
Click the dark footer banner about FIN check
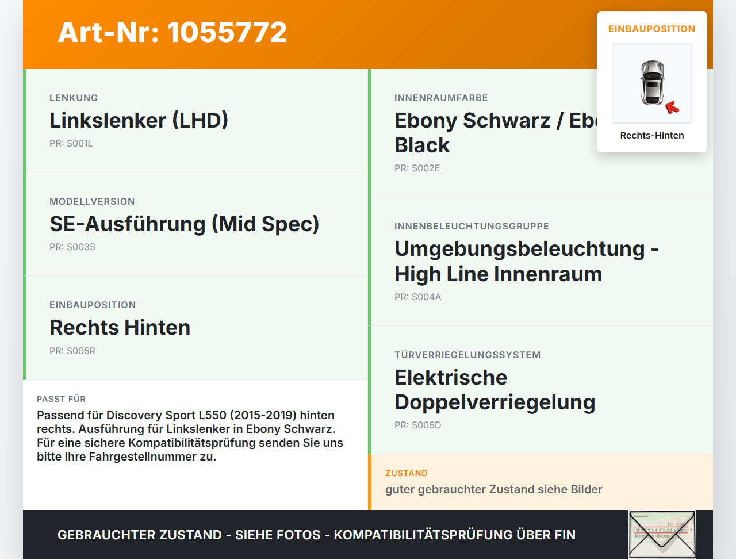[368, 535]
